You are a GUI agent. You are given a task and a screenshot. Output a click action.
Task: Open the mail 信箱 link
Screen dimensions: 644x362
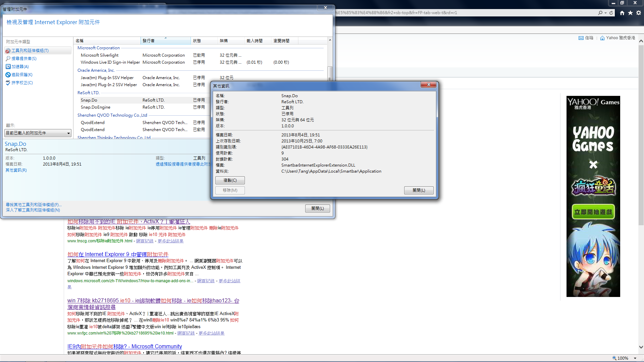586,38
